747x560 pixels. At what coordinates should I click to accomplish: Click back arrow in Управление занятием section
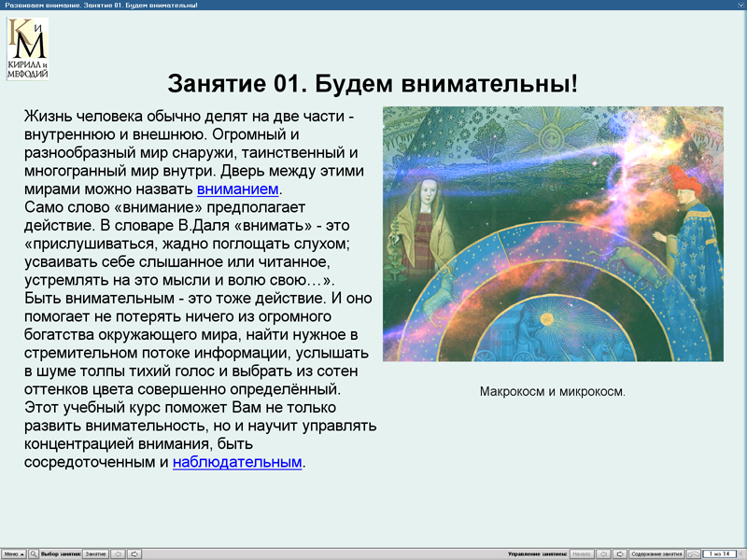point(603,553)
